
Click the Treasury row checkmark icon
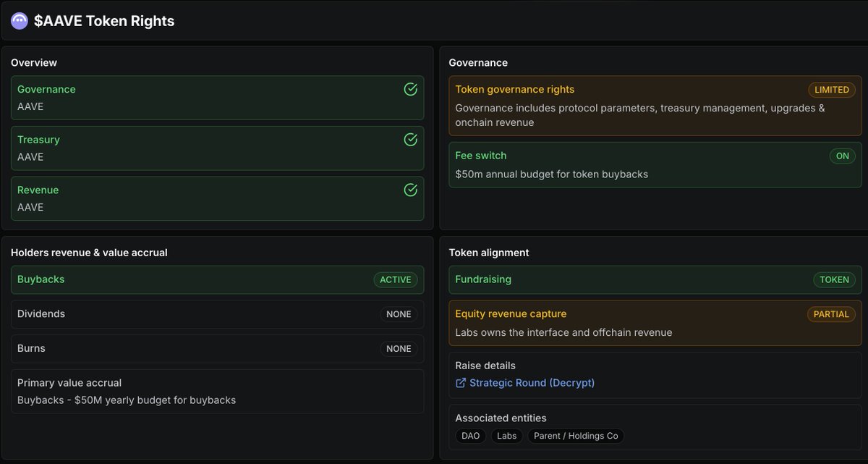pos(410,140)
